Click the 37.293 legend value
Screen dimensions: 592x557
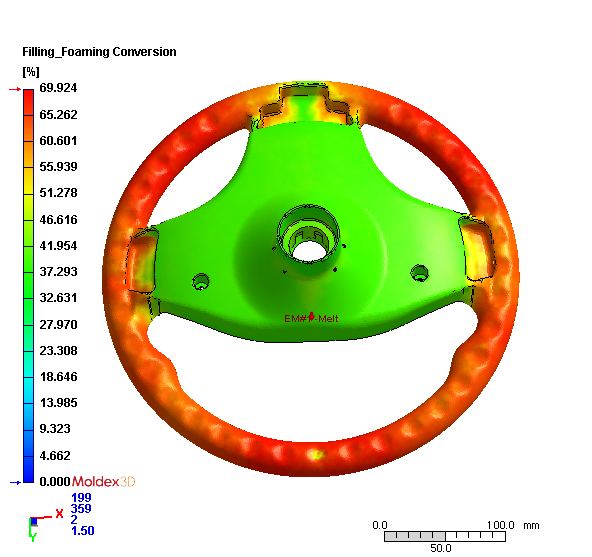[58, 272]
